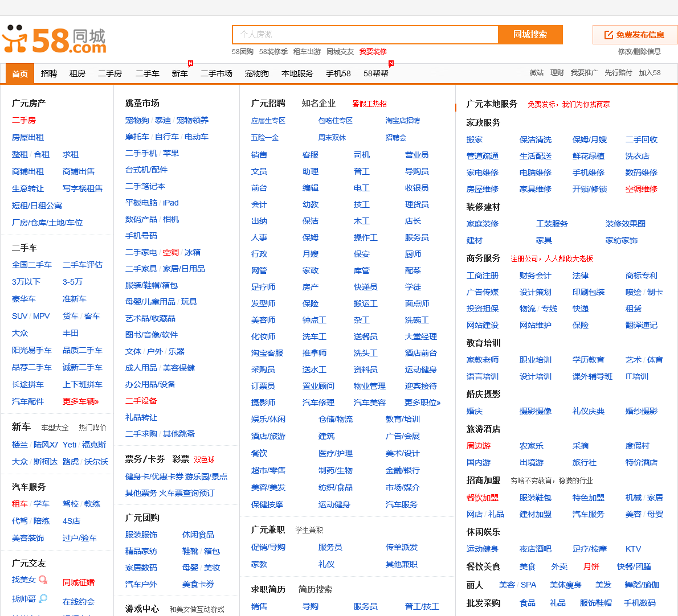Click 休闲食品 under 广元团购
The height and width of the screenshot is (616, 678).
point(198,535)
